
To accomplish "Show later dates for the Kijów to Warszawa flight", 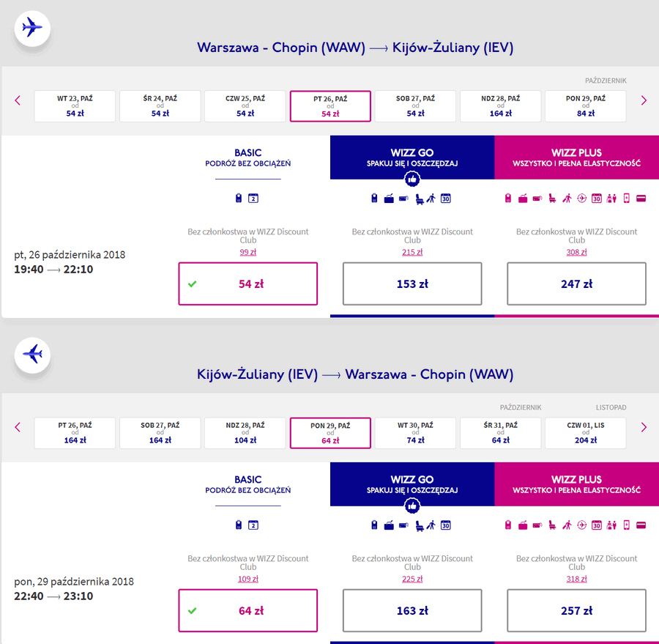I will coord(644,427).
